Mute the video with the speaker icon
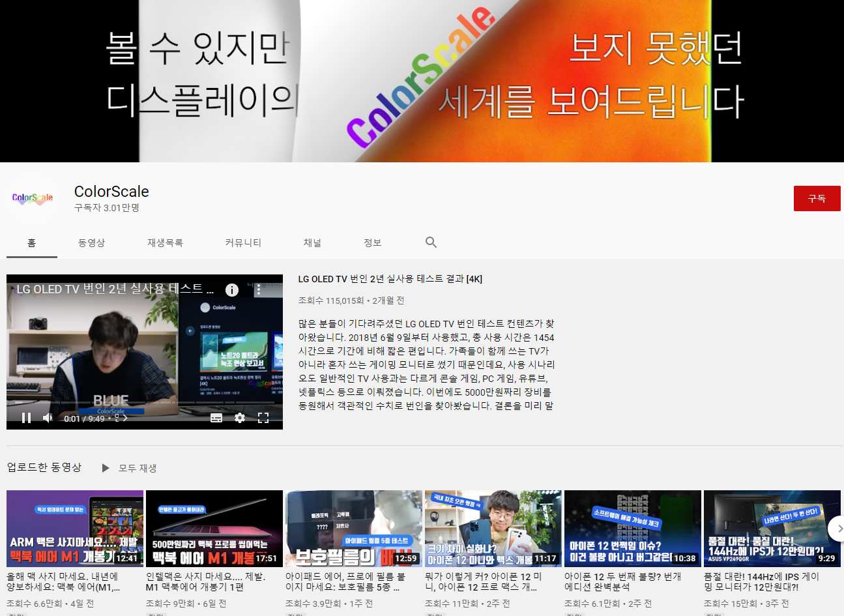Screen dimensions: 844x616 [48, 418]
